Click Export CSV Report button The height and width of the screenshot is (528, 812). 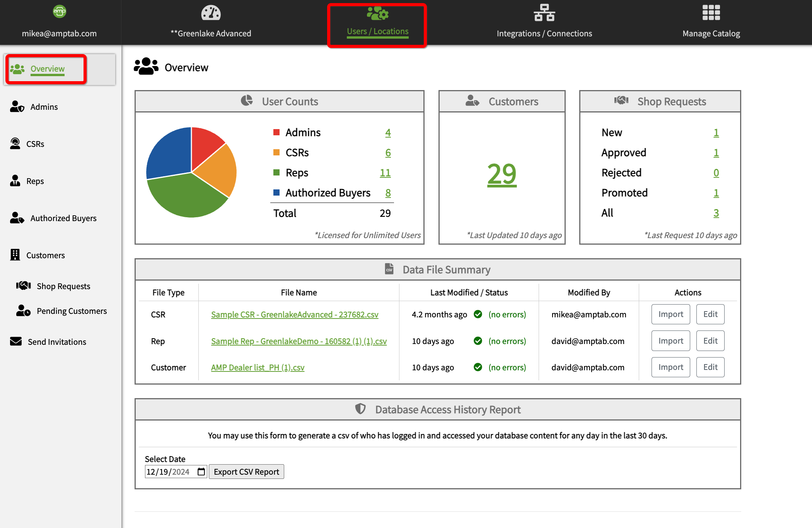point(246,472)
